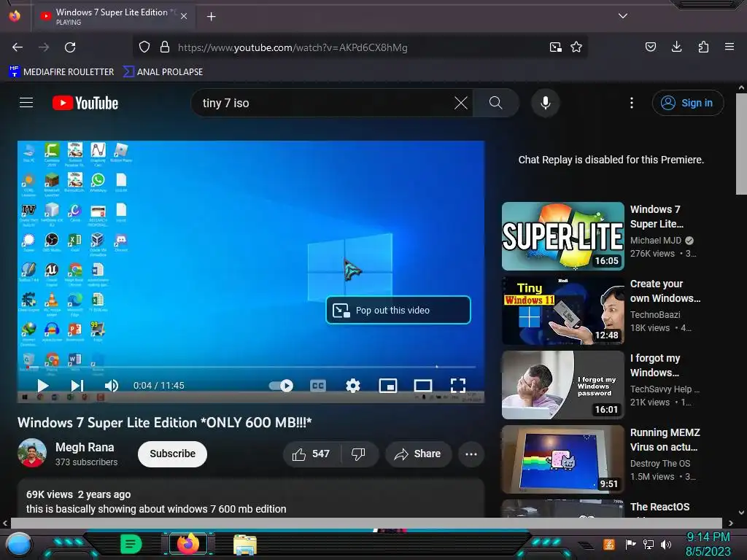Open The ReactOS video title

[659, 507]
